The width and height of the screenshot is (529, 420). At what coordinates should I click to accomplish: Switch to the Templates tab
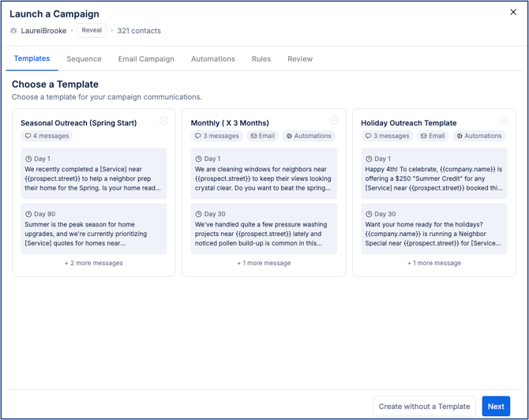click(32, 58)
